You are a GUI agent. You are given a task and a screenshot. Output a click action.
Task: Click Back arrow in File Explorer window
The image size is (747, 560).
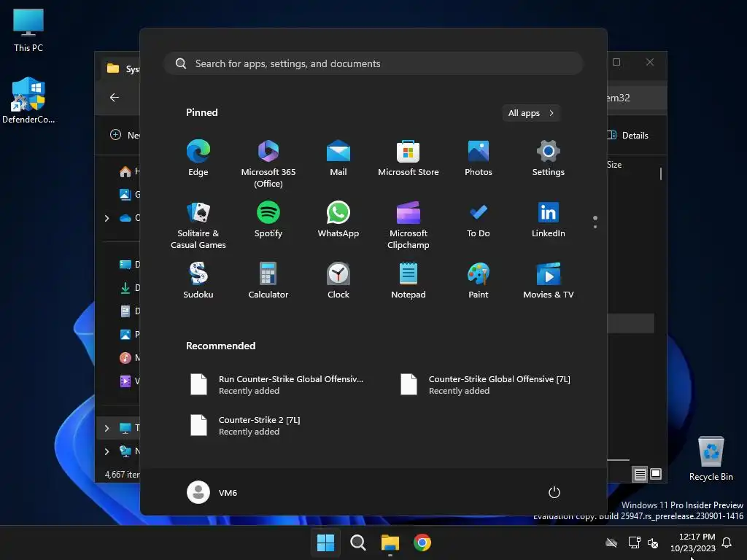click(x=115, y=98)
